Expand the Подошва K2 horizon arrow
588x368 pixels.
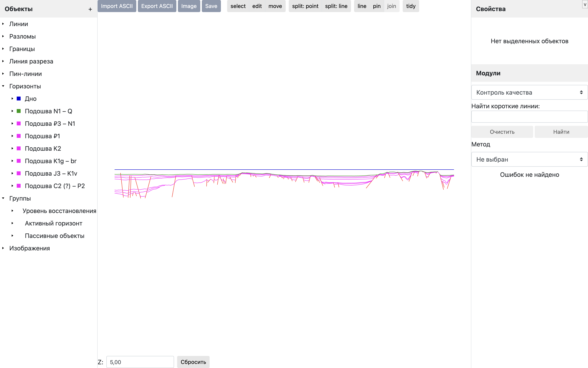[12, 148]
